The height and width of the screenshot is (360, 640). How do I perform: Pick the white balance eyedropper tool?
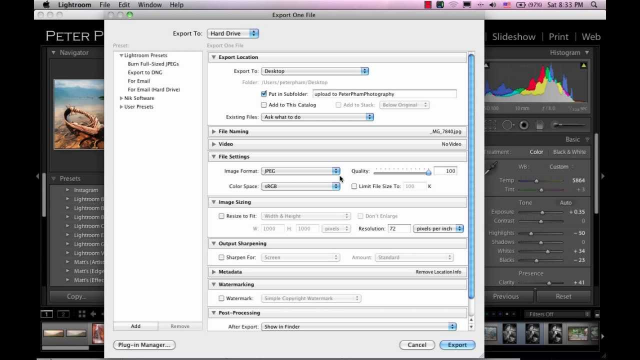click(x=491, y=168)
